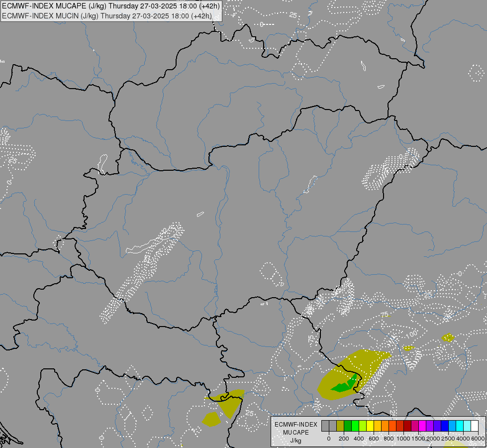Click the legend value 6000
Viewport: 487px width, 448px height.
(x=478, y=439)
